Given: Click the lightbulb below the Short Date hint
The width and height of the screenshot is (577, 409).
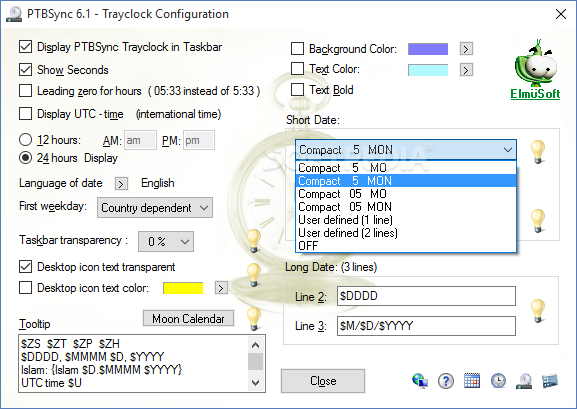Looking at the screenshot, I should [538, 221].
